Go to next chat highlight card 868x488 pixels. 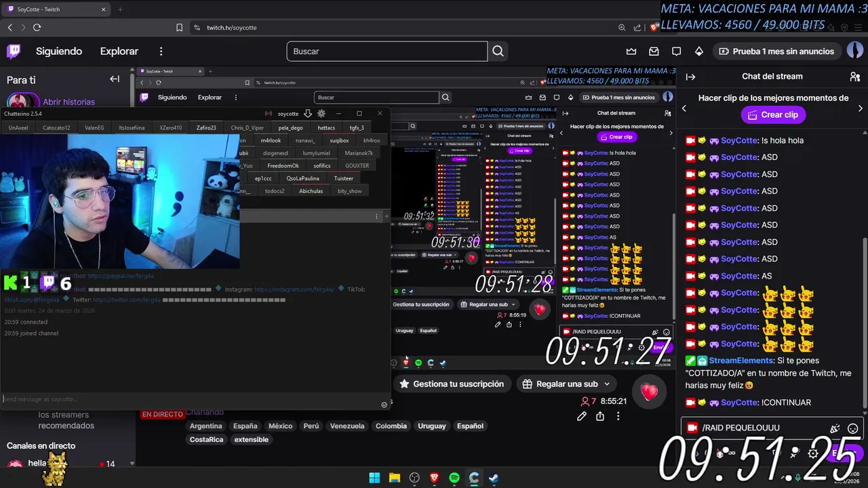861,108
